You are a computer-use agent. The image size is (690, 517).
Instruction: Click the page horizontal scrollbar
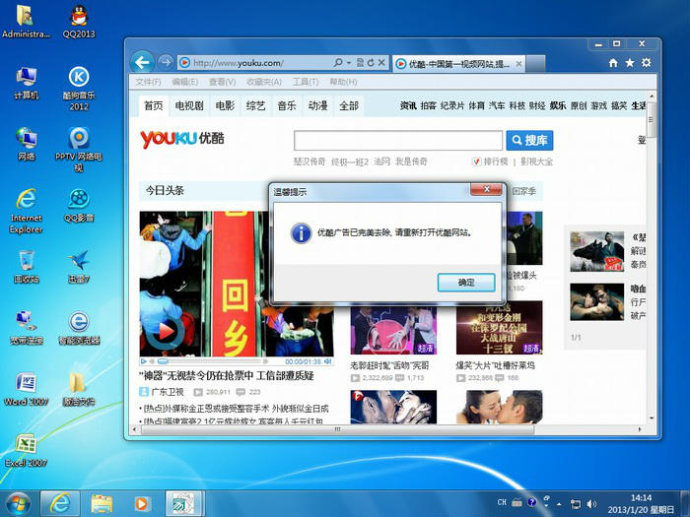point(337,429)
